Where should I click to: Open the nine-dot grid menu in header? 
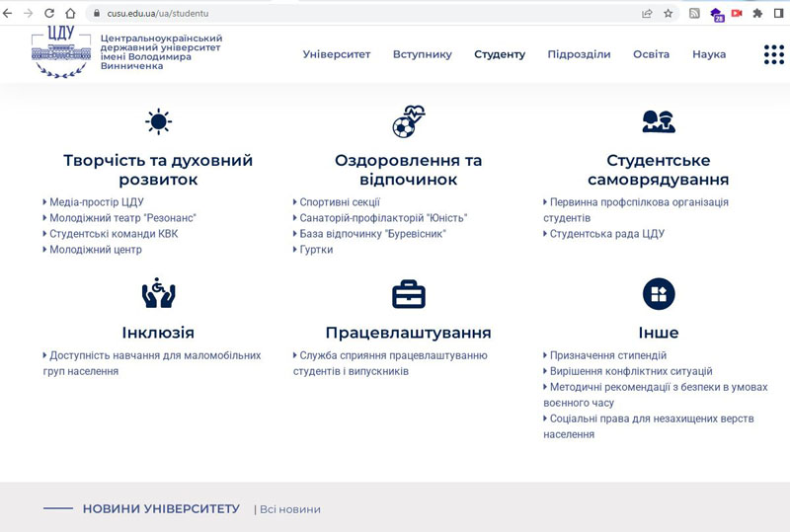773,54
